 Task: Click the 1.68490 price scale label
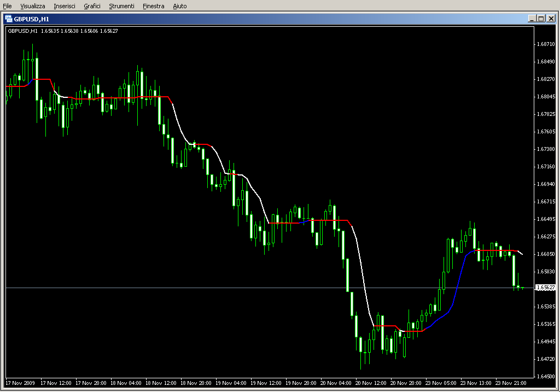[x=546, y=62]
